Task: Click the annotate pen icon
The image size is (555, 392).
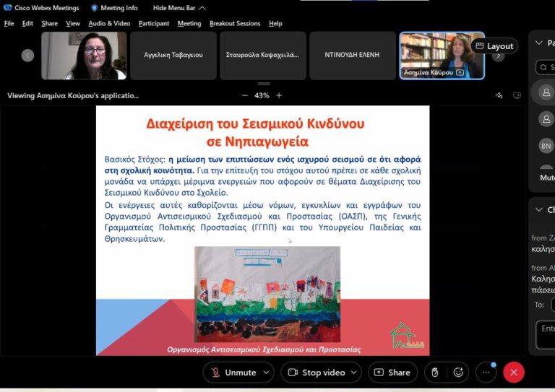Action: point(499,95)
